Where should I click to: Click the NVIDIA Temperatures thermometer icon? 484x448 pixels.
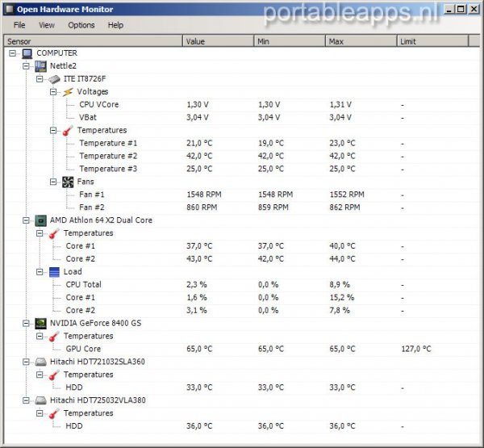tap(54, 336)
